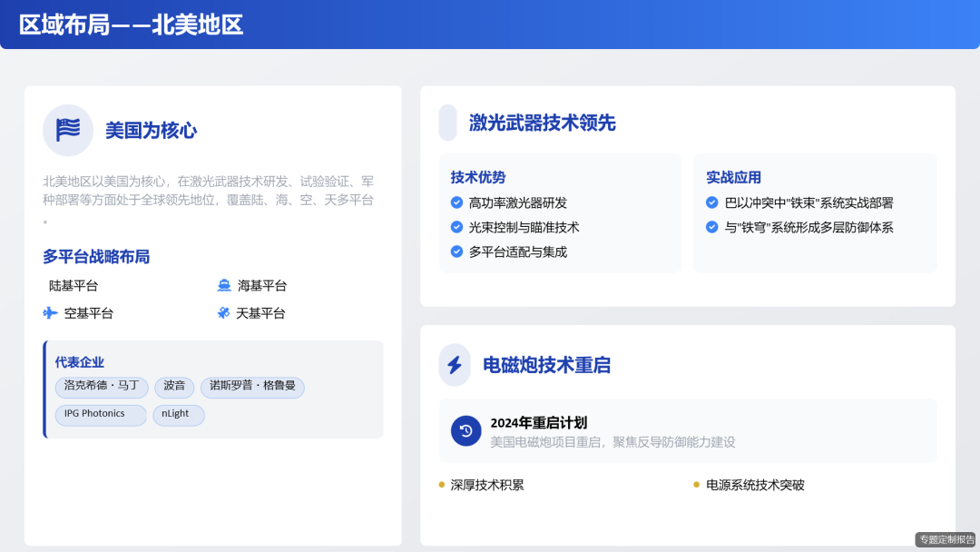
Task: Collapse the 代表企业 panel
Action: click(x=79, y=362)
